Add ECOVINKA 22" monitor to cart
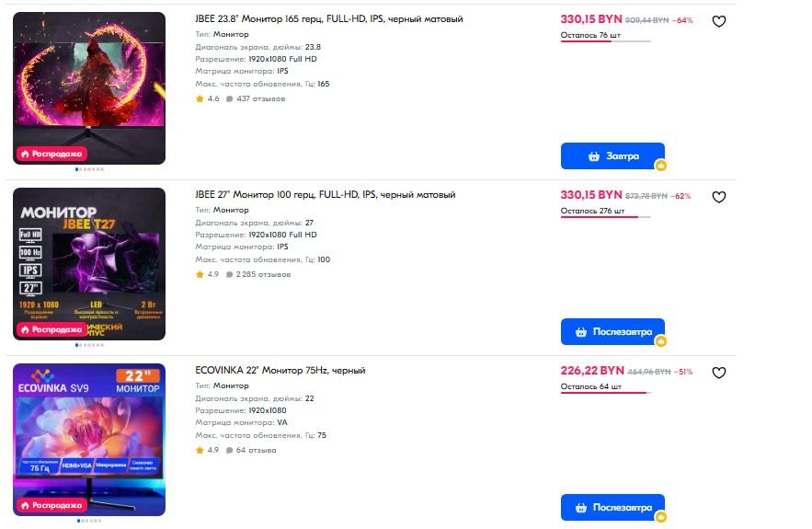The image size is (812, 529). [x=612, y=507]
